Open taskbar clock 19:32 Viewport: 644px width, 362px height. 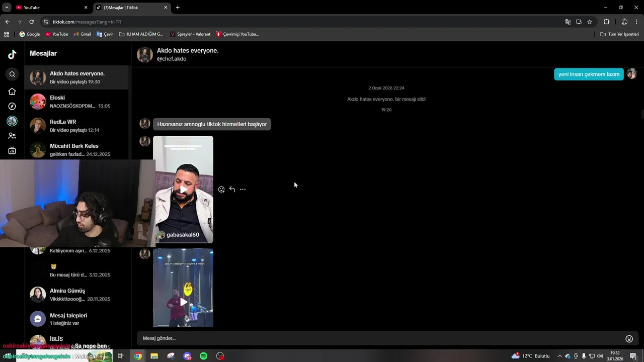coord(615,356)
